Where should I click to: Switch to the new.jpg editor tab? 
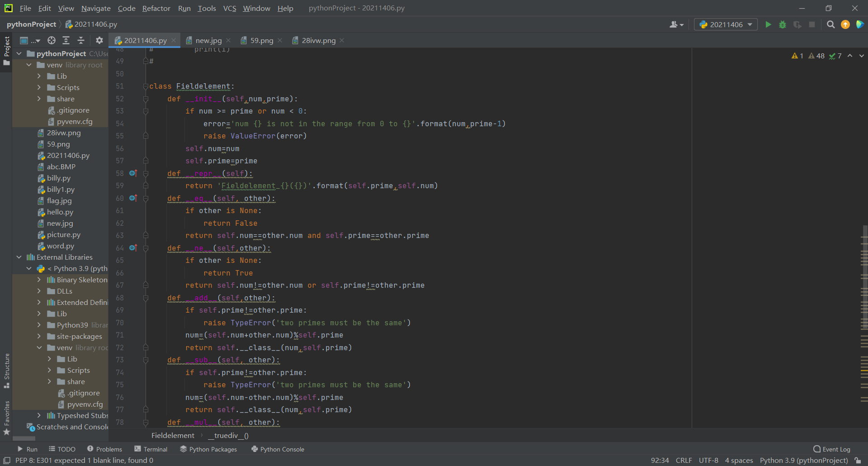tap(208, 40)
